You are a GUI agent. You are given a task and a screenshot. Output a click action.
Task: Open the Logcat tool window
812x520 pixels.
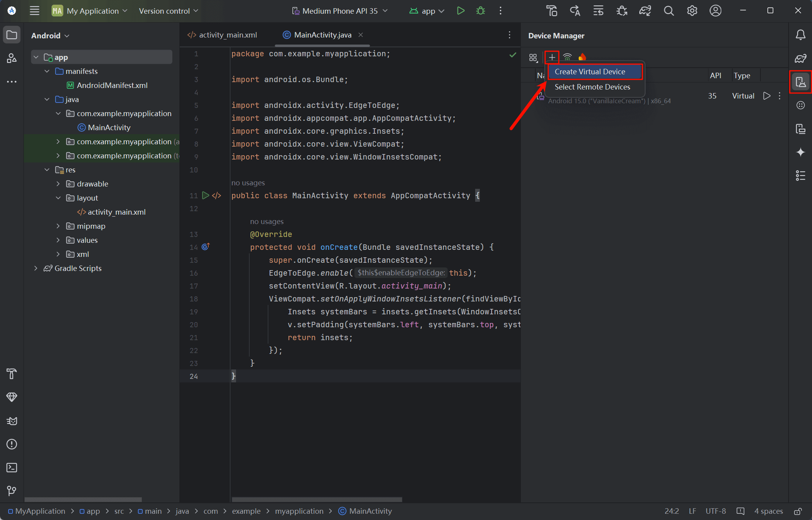tap(12, 421)
